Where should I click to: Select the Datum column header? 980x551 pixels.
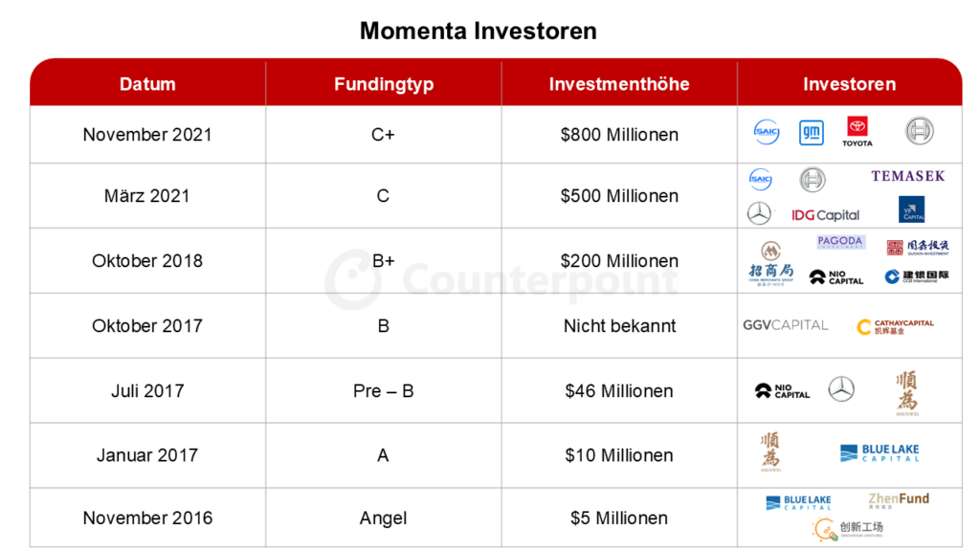(147, 84)
